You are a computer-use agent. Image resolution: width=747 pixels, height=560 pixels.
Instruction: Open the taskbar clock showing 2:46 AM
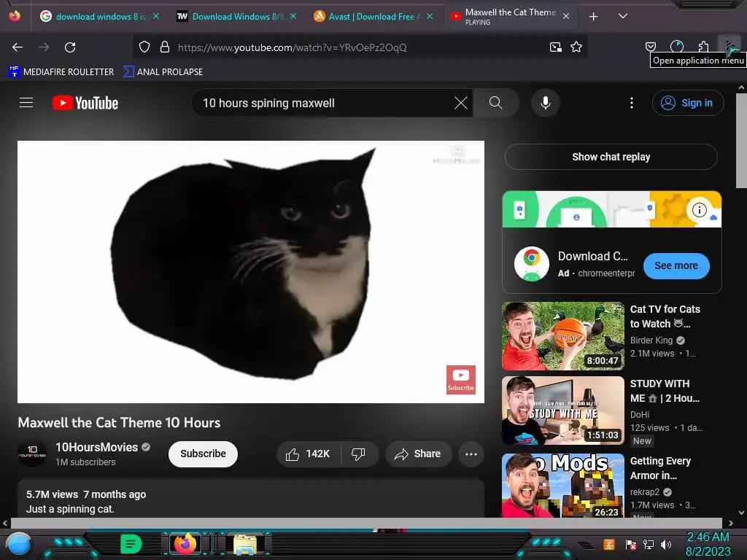coord(708,544)
